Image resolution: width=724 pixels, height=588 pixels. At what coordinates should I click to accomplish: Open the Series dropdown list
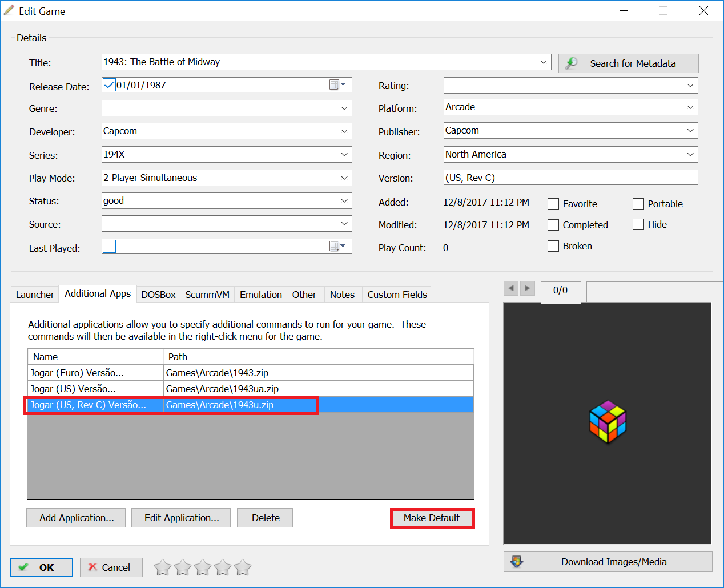click(344, 155)
